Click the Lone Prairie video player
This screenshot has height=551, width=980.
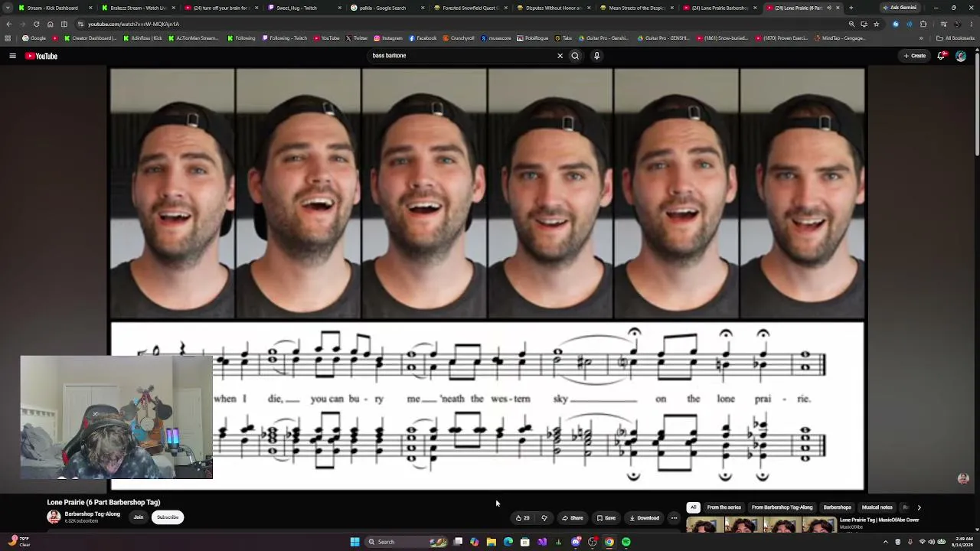pyautogui.click(x=488, y=279)
